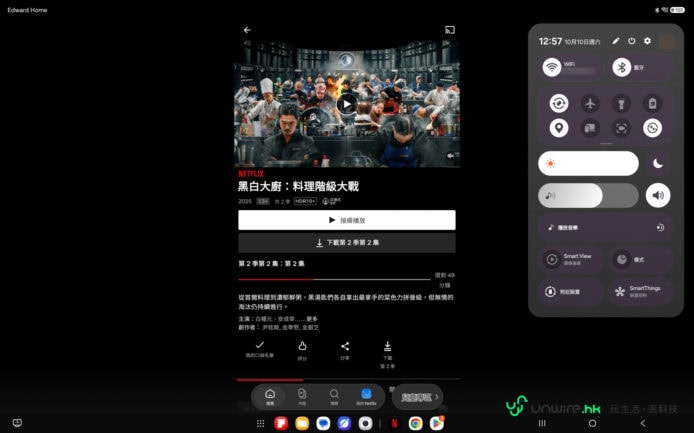Rate the show with thumbs-up icon
Viewport: 694px width, 433px height.
pyautogui.click(x=302, y=350)
